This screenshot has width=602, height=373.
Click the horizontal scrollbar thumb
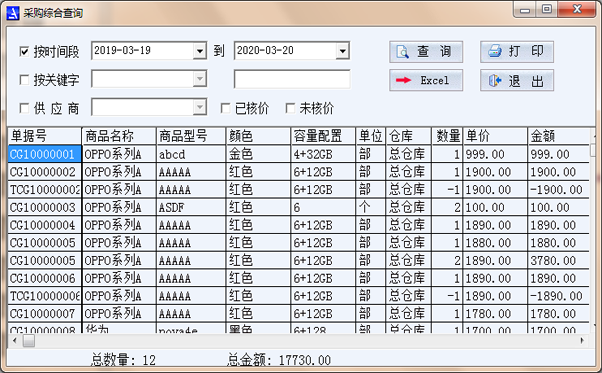29,340
